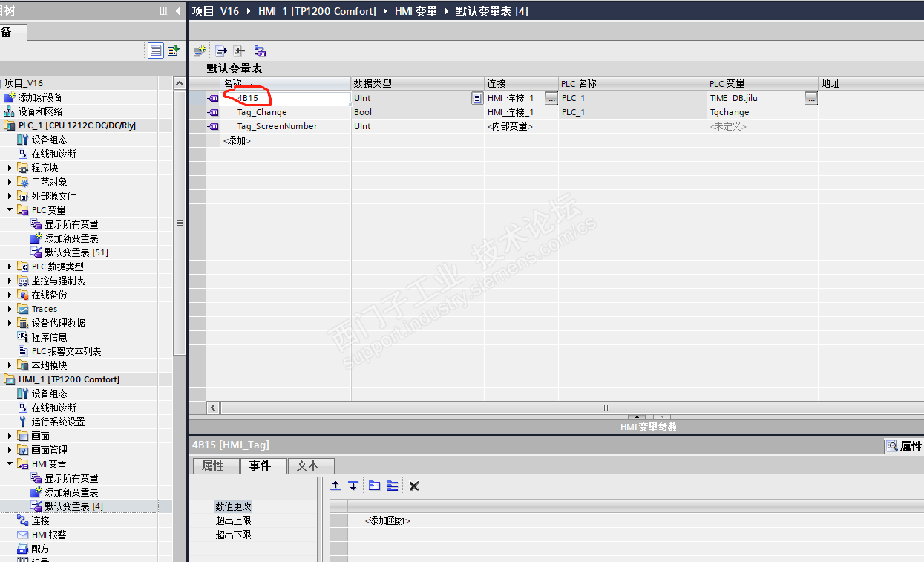The height and width of the screenshot is (562, 924).
Task: Expand the 外部源文件 tree node
Action: click(x=10, y=196)
